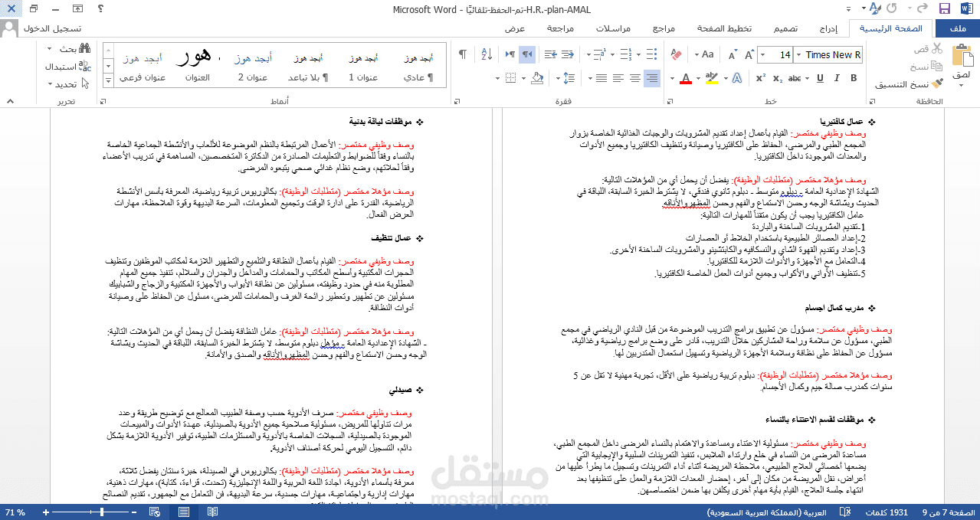980x520 pixels.
Task: Decrease font size with Shrink Font
Action: 733,55
